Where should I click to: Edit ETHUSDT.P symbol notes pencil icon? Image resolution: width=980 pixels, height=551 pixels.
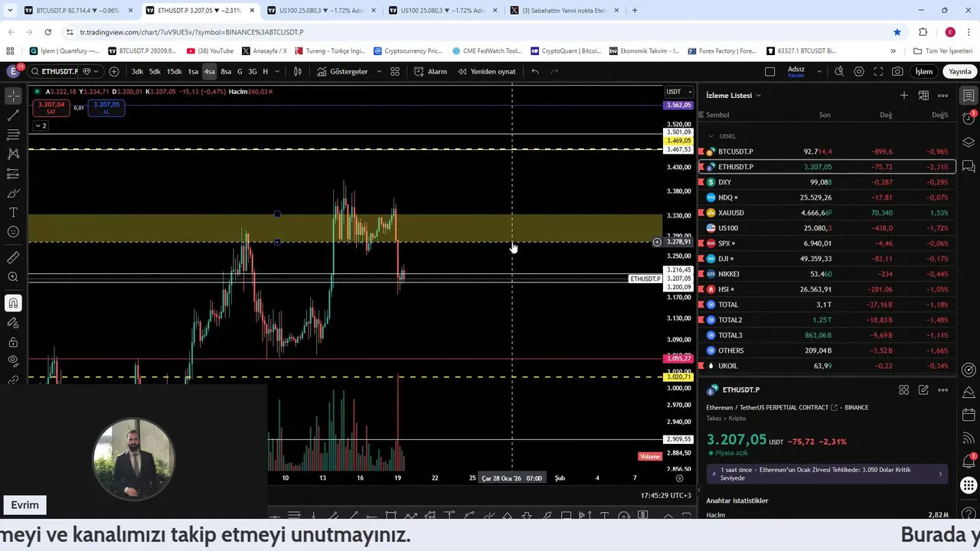pos(924,390)
